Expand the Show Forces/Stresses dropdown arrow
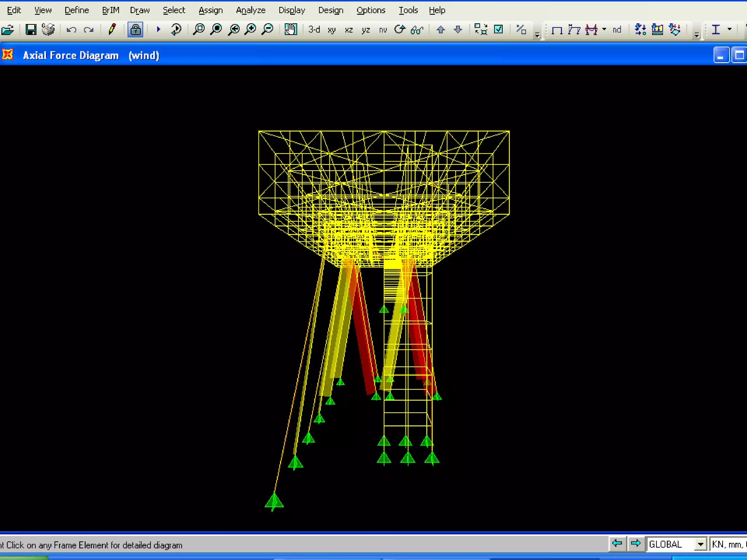747x560 pixels. (604, 30)
